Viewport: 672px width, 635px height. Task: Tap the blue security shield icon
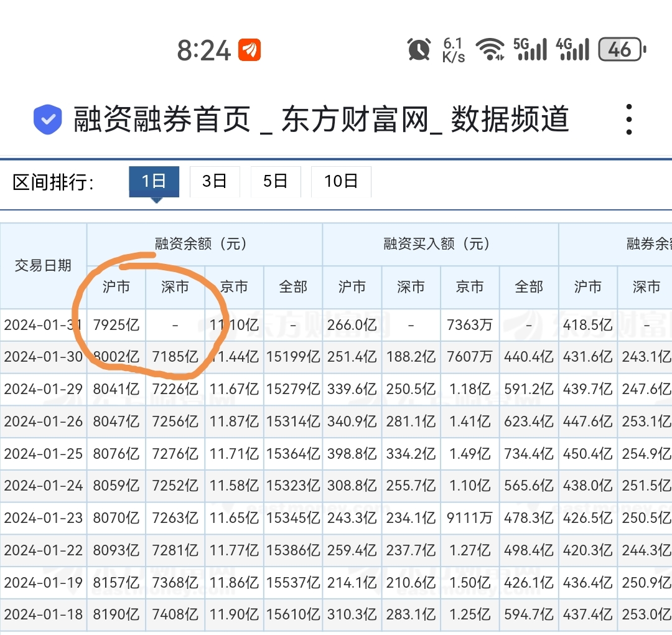(x=47, y=119)
